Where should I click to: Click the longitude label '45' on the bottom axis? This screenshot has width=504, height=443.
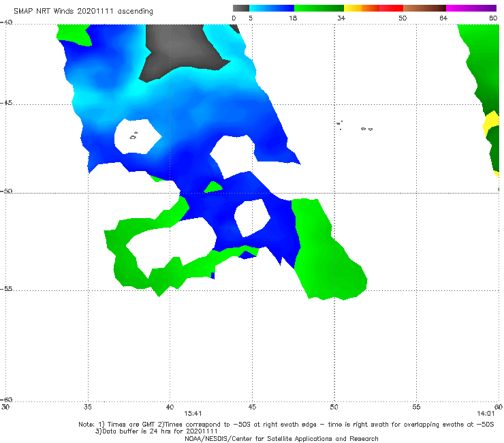click(252, 407)
